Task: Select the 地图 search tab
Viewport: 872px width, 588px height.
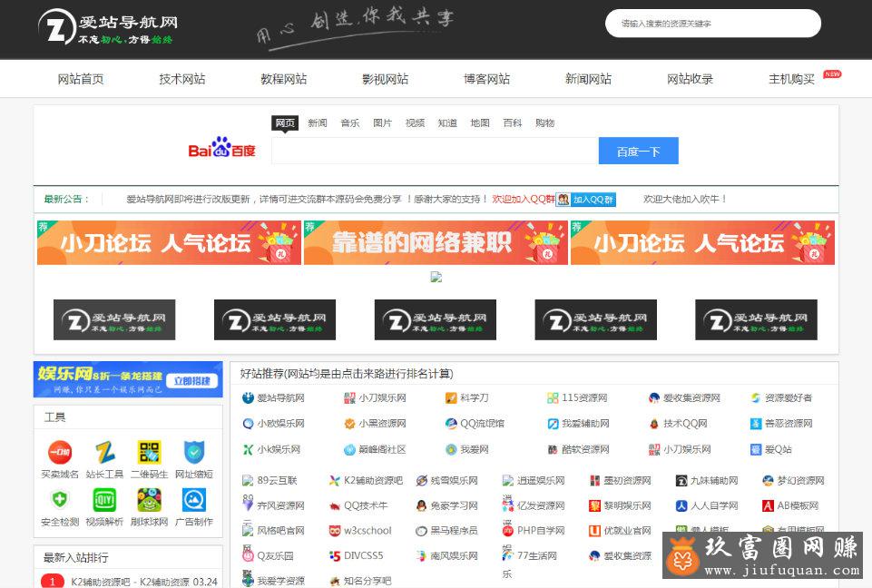Action: 480,122
